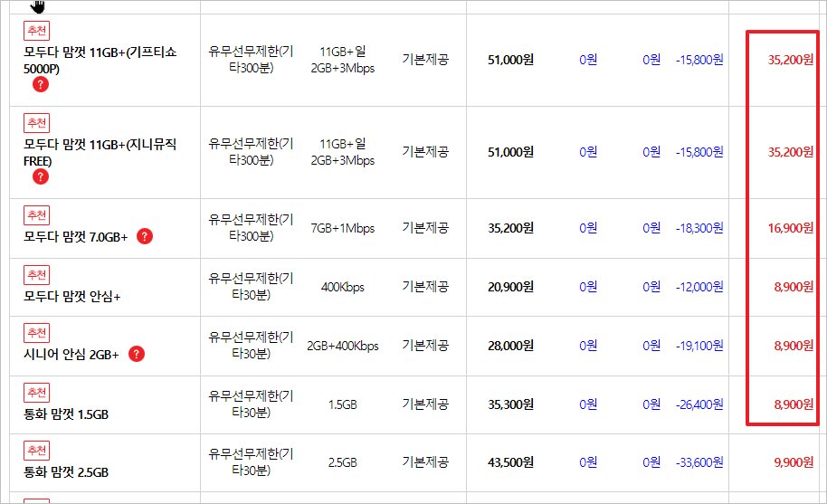This screenshot has width=827, height=504.
Task: Open the help icon next to 시니어 안심 2GB+
Action: 137,355
